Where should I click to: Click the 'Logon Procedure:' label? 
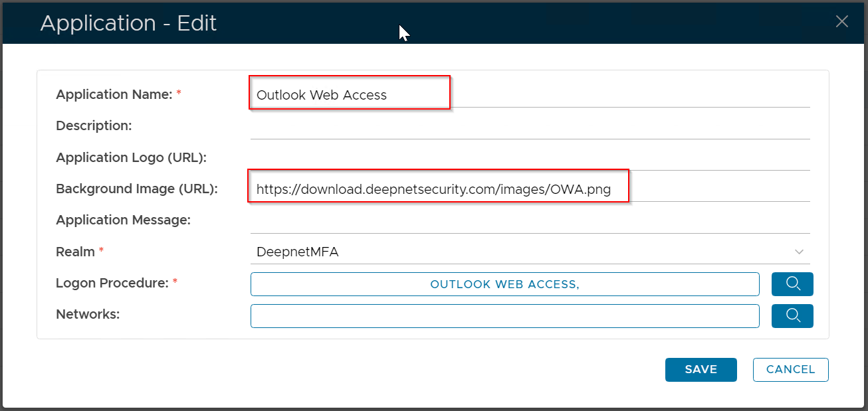112,283
